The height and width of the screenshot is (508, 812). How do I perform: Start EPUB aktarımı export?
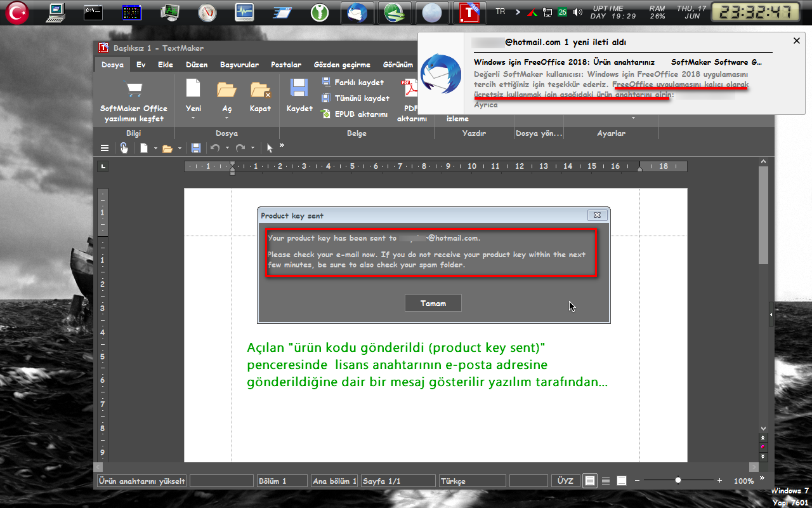click(x=354, y=114)
